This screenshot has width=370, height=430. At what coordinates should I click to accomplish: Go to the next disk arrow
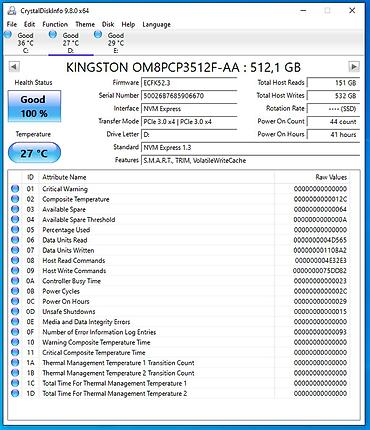(354, 67)
